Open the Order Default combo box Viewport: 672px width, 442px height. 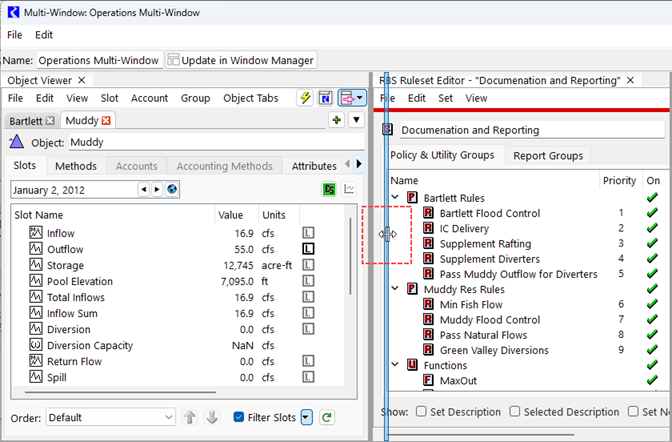tap(111, 417)
